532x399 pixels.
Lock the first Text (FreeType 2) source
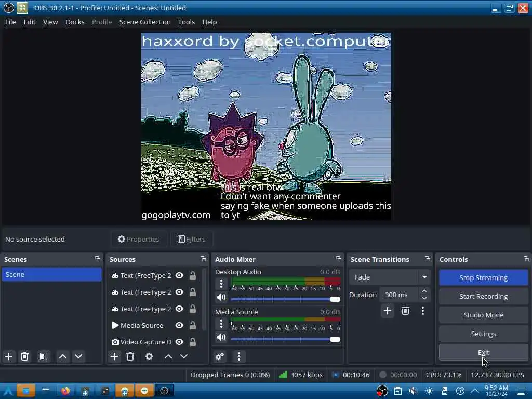click(x=193, y=275)
